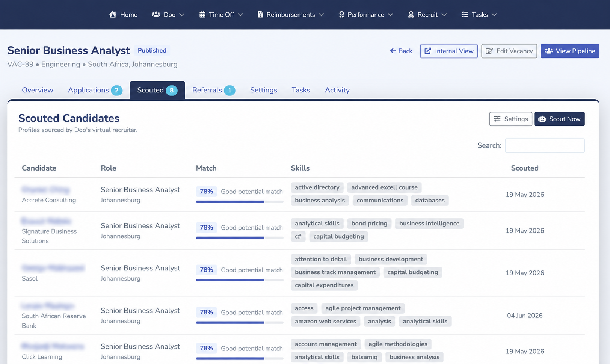Image resolution: width=610 pixels, height=364 pixels.
Task: Expand the Time Off dropdown chevron
Action: click(240, 15)
